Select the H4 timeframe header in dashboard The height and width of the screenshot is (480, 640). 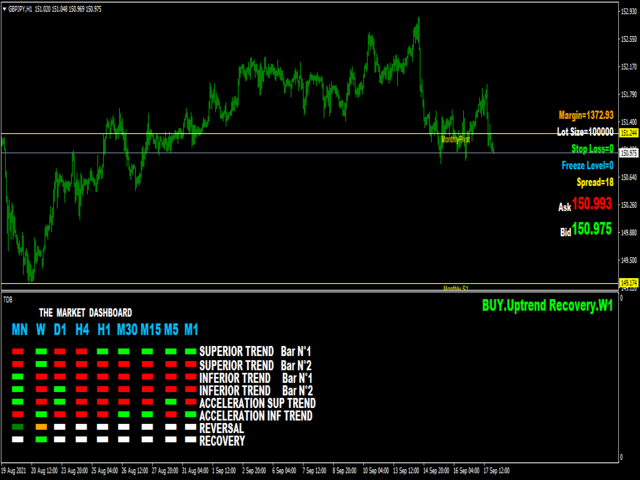(82, 329)
